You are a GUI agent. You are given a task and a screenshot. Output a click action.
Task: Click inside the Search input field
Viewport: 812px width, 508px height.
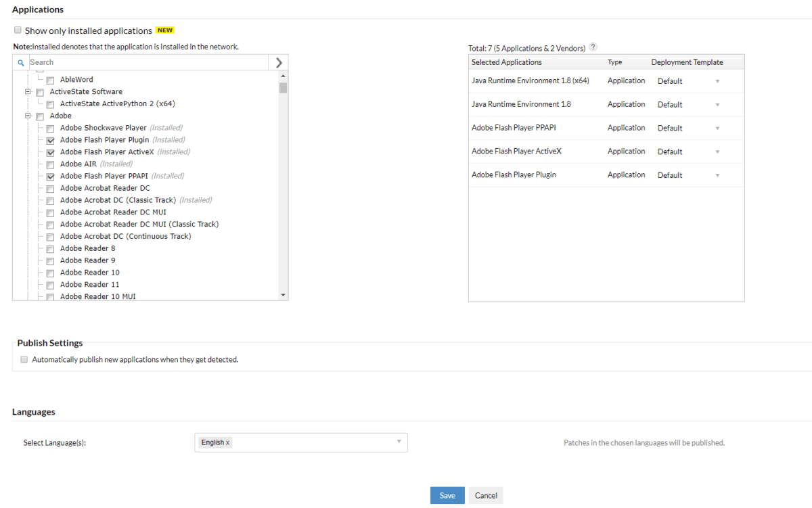pyautogui.click(x=101, y=62)
